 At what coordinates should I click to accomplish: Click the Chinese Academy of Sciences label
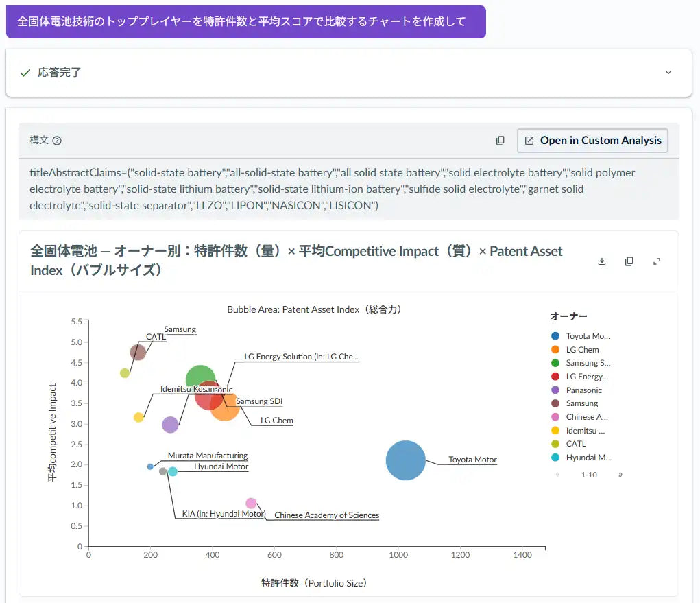(326, 515)
